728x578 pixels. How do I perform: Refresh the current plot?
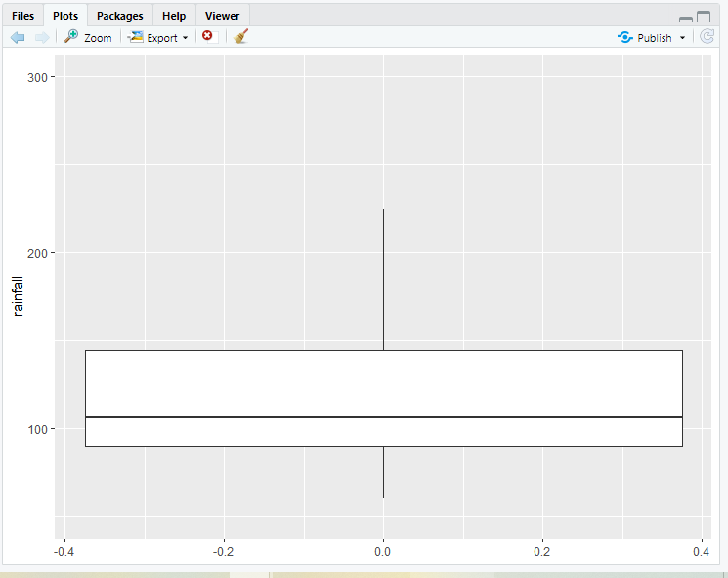[707, 37]
